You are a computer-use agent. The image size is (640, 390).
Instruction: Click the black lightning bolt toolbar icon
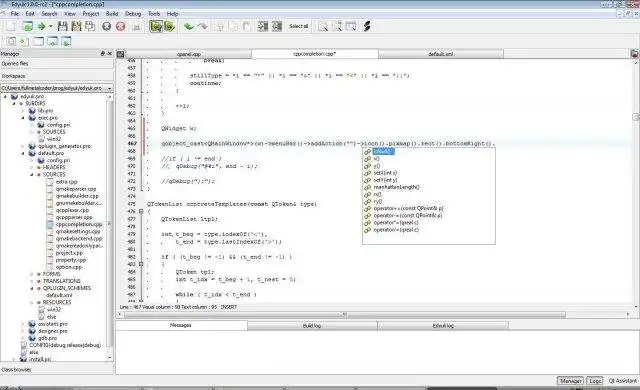tap(367, 27)
